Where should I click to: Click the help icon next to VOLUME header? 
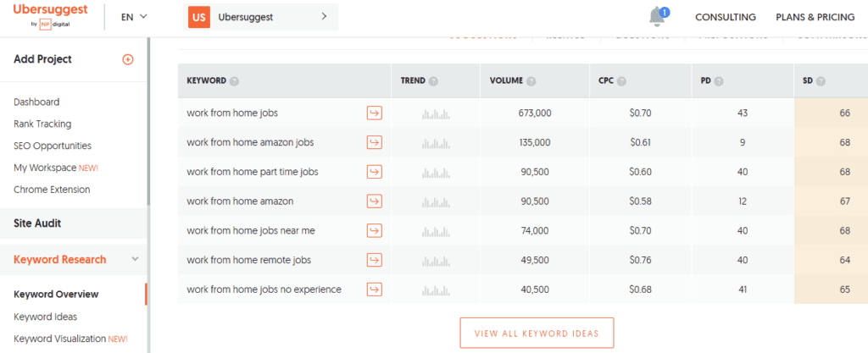(531, 81)
